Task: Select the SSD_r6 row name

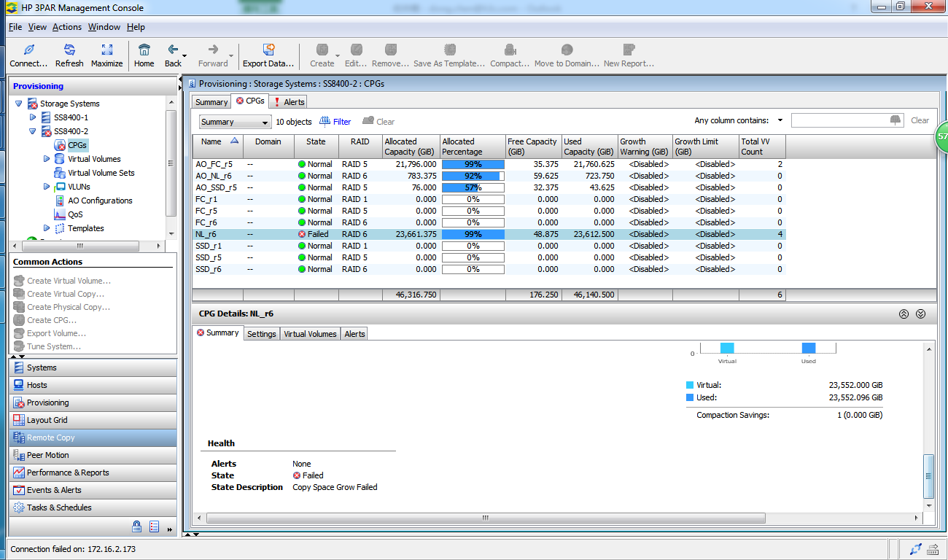Action: tap(208, 269)
